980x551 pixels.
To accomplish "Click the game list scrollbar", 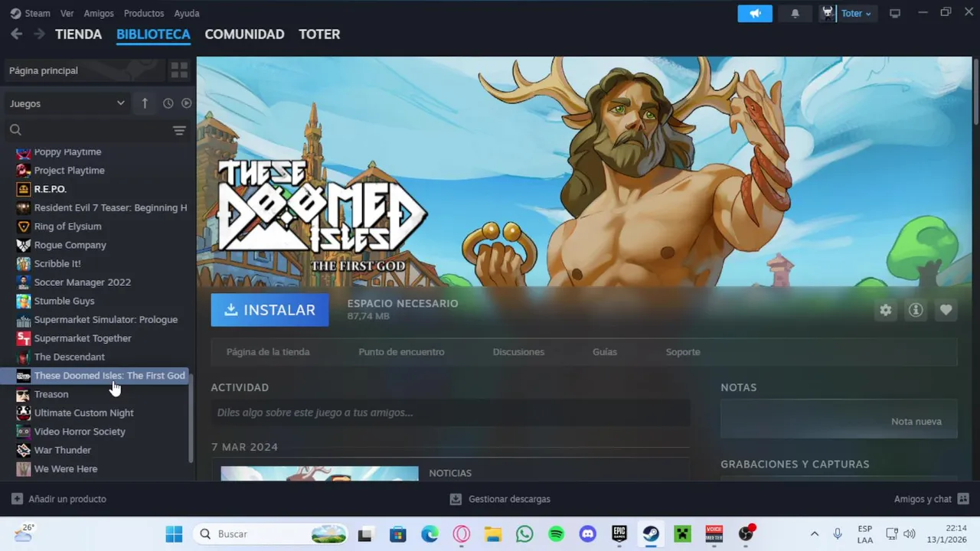I will point(191,418).
